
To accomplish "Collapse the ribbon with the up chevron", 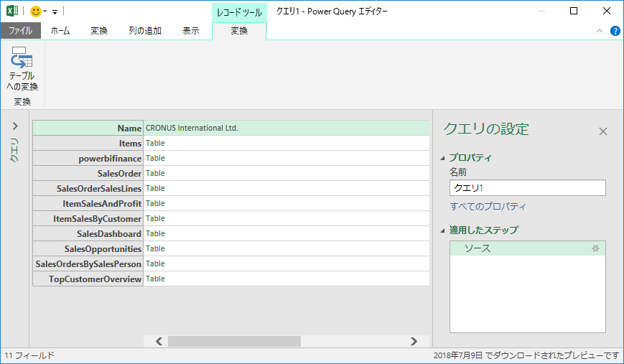I will (600, 31).
